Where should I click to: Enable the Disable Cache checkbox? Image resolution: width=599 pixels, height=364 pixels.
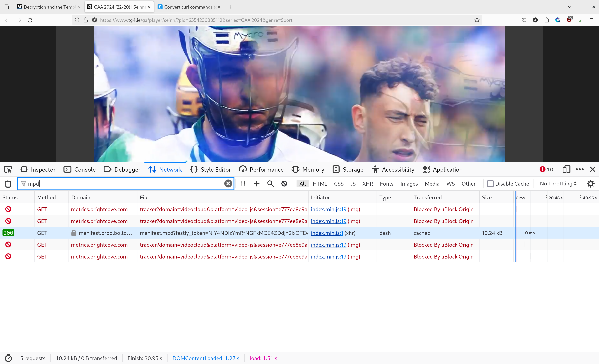[x=490, y=184]
